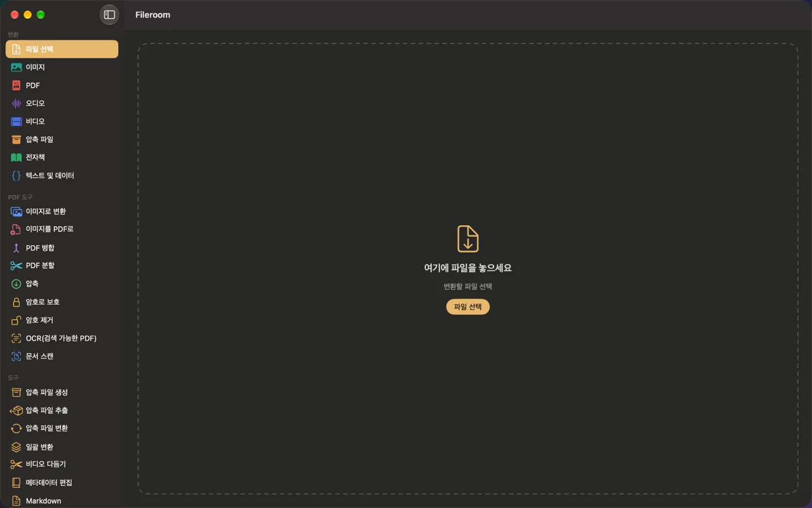This screenshot has height=508, width=812.
Task: Click the 이미지 picture icon in sidebar
Action: pyautogui.click(x=16, y=67)
